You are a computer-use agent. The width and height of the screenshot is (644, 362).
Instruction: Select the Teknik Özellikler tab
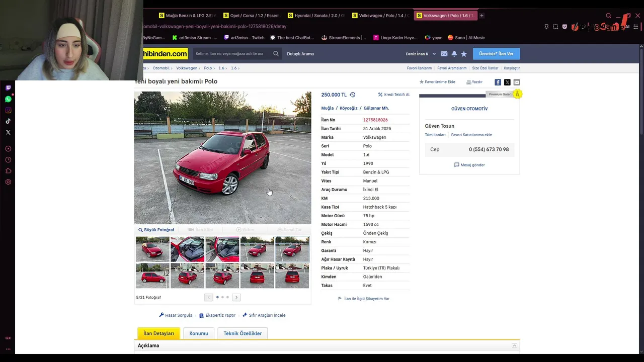point(243,333)
